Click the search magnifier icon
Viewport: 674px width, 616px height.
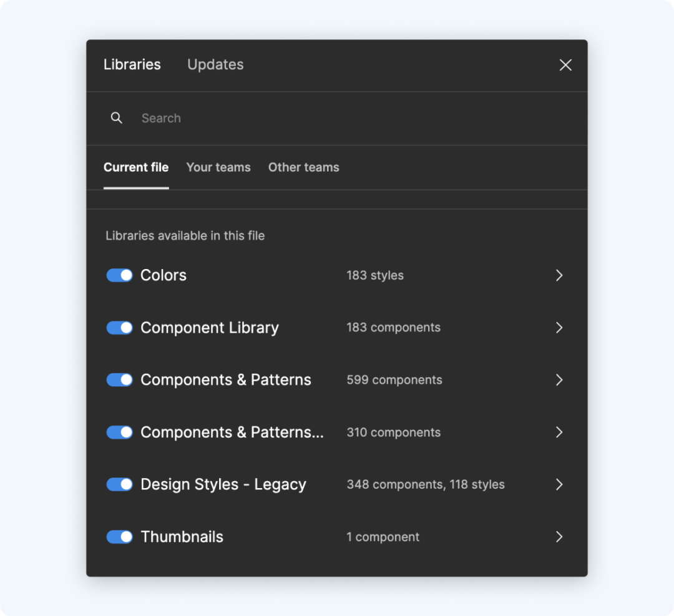pyautogui.click(x=117, y=118)
